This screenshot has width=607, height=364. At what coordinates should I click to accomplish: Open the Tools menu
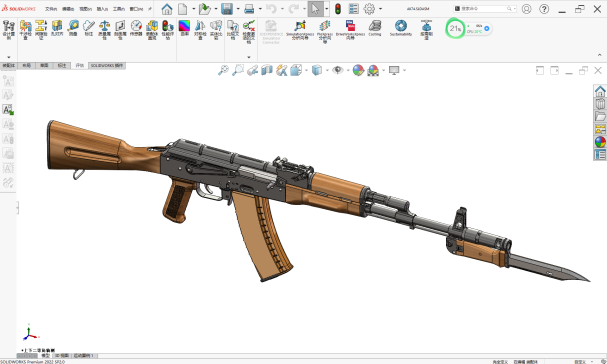click(119, 9)
